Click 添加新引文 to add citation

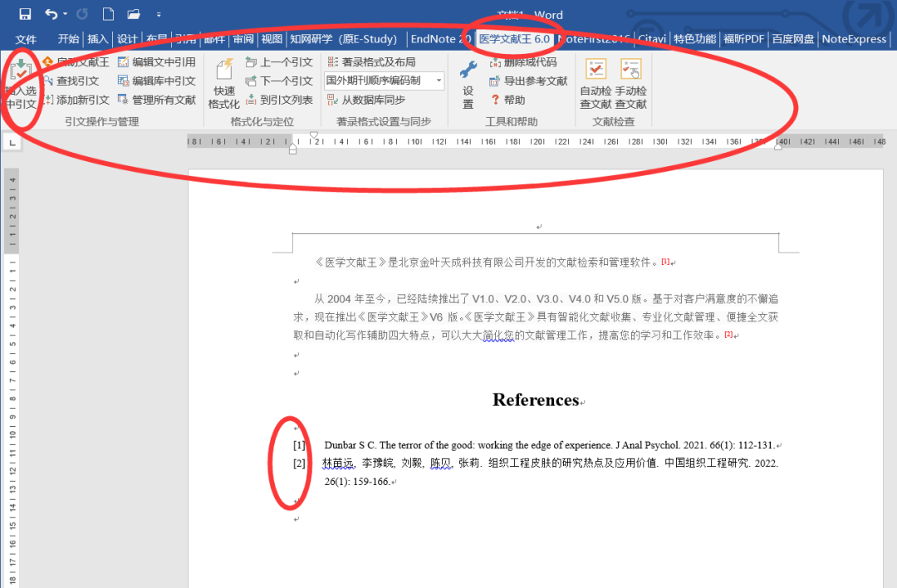(x=76, y=100)
